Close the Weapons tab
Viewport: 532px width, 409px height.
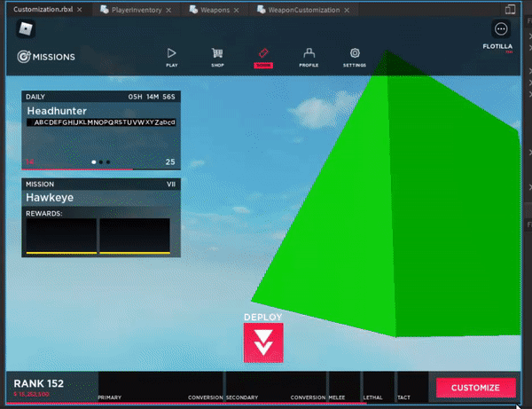point(237,11)
